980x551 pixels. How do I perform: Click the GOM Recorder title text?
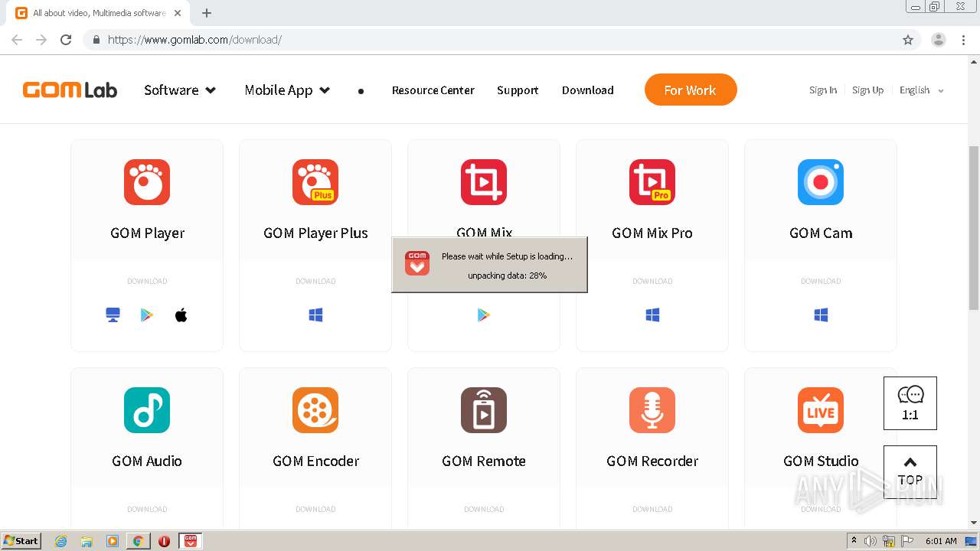pyautogui.click(x=652, y=461)
